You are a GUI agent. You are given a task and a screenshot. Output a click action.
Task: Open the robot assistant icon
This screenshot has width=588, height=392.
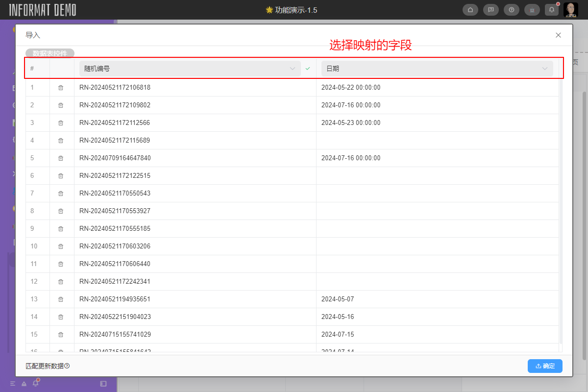click(x=532, y=10)
